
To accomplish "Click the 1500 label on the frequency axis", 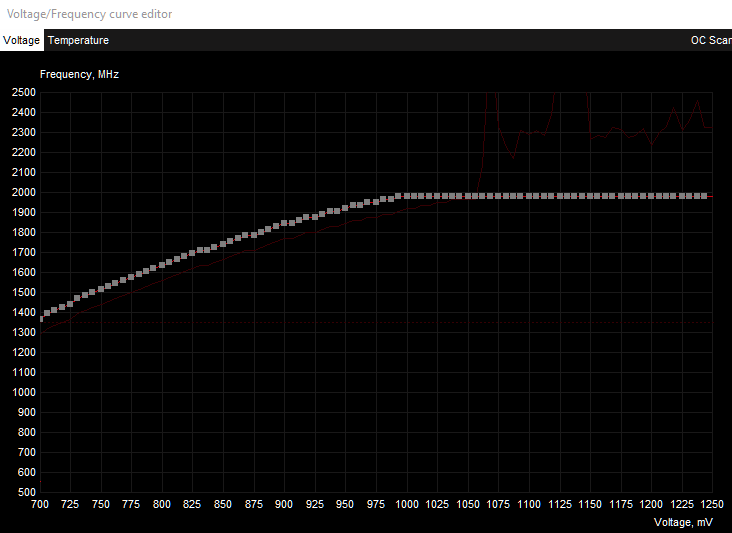I will (x=24, y=292).
